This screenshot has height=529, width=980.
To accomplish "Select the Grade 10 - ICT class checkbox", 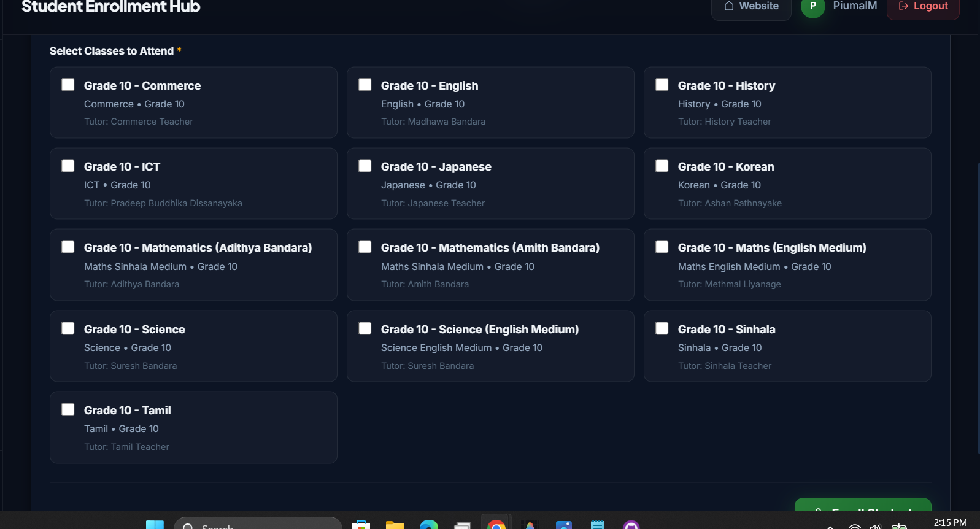I will [68, 166].
